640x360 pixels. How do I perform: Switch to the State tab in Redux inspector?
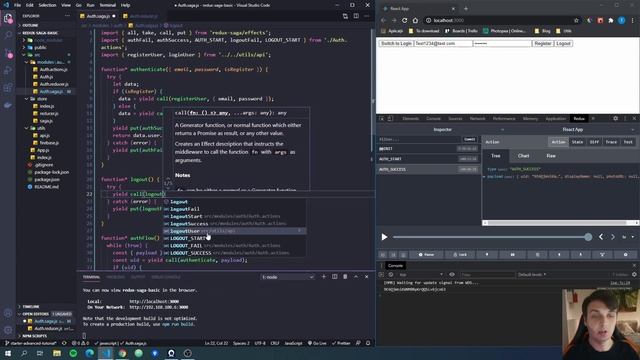click(x=577, y=142)
